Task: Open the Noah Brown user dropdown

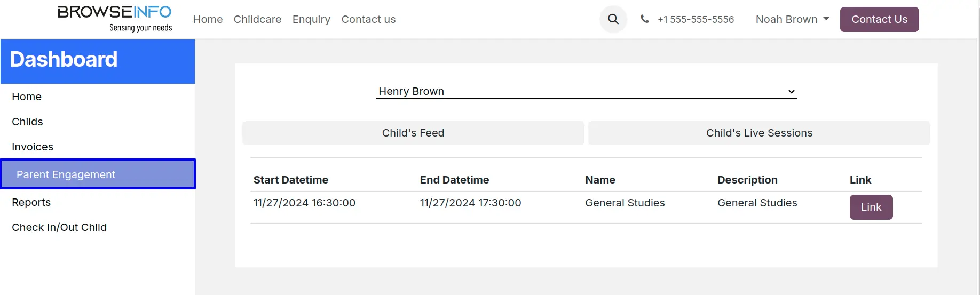Action: tap(792, 19)
